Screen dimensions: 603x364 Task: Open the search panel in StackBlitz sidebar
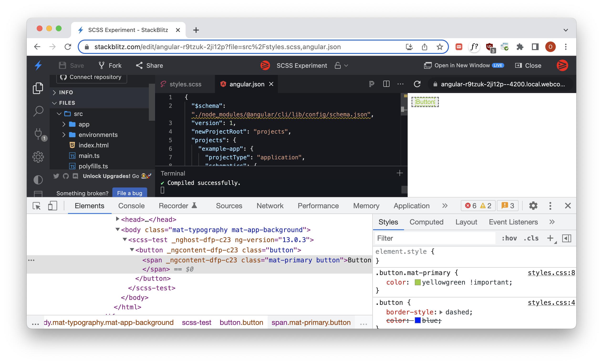[38, 111]
